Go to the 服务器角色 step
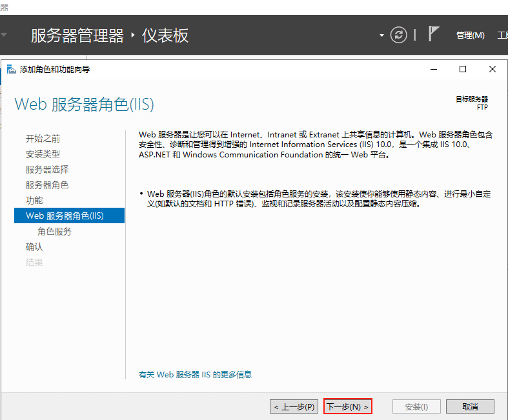This screenshot has height=420, width=508. pos(47,185)
